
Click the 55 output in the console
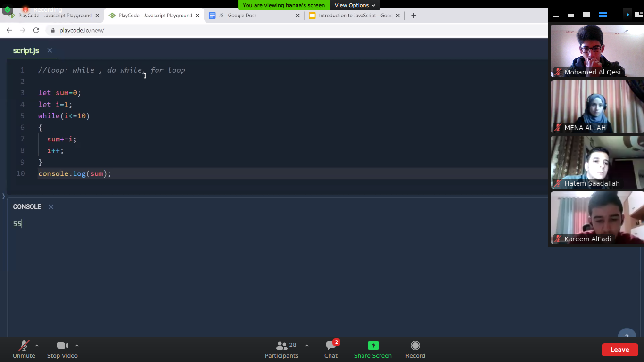click(x=17, y=224)
